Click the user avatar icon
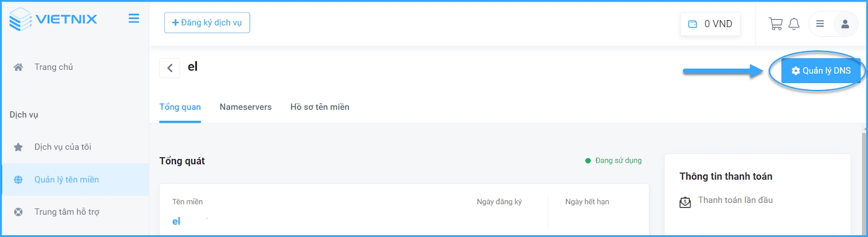 [845, 24]
